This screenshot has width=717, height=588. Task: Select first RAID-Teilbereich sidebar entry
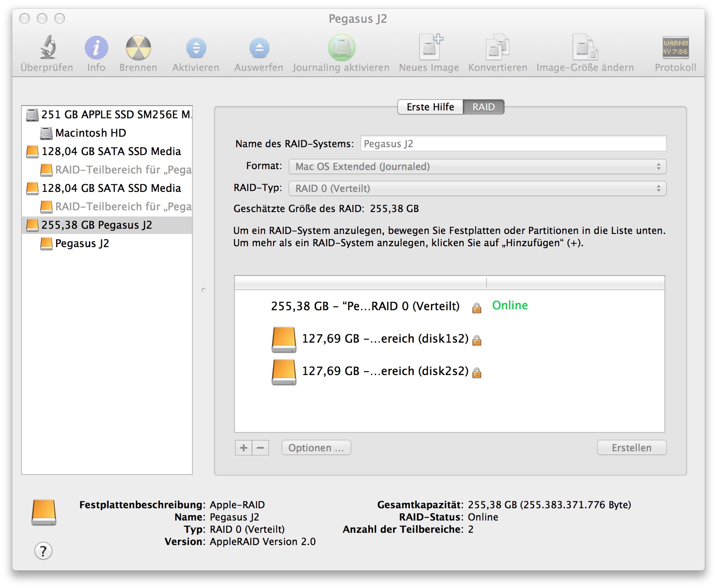(107, 170)
